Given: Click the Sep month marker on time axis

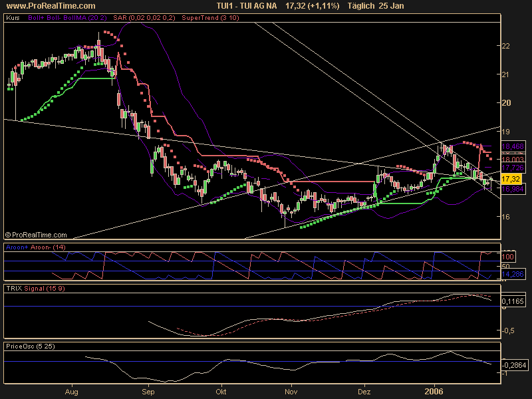Looking at the screenshot, I should click(148, 392).
